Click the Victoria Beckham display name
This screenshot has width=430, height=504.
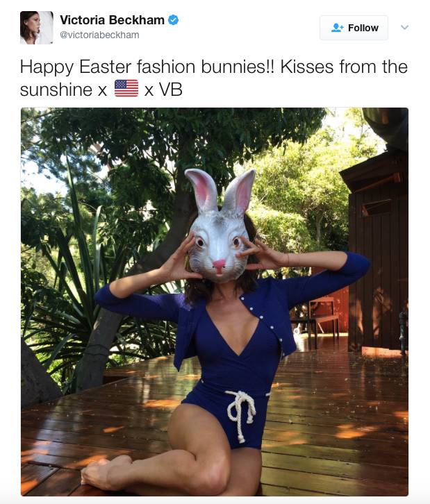[112, 20]
